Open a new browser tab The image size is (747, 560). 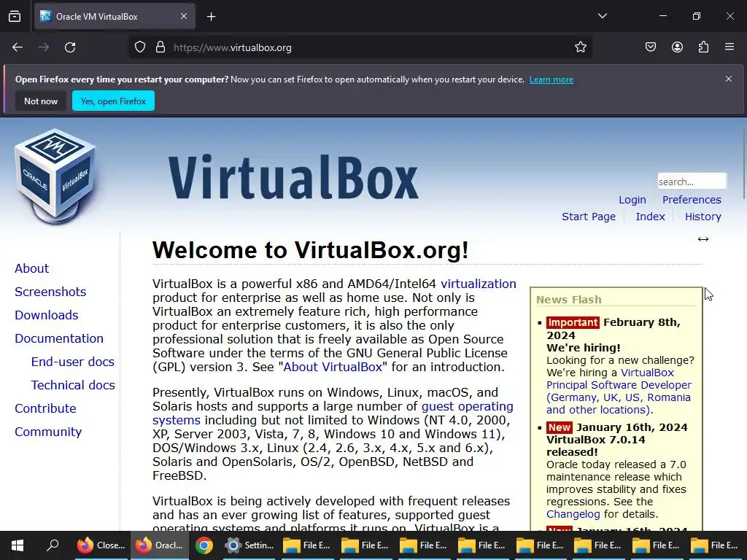pos(211,17)
